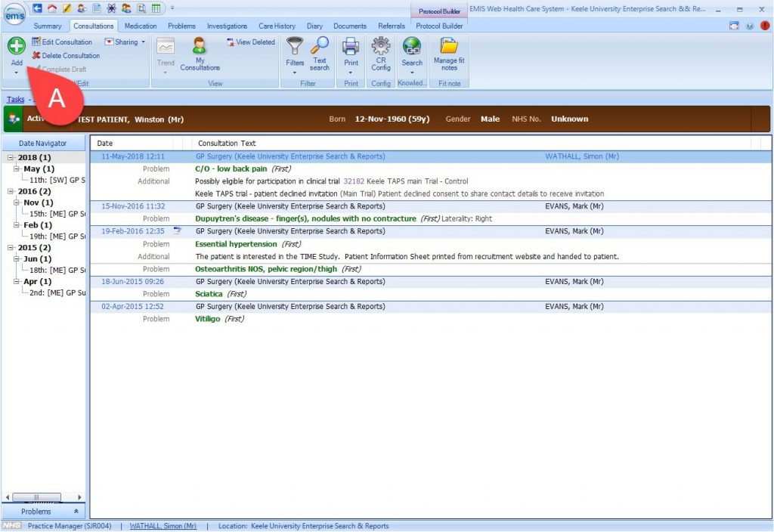Collapse the Nov (1) tree node
The width and height of the screenshot is (774, 532).
coord(17,203)
